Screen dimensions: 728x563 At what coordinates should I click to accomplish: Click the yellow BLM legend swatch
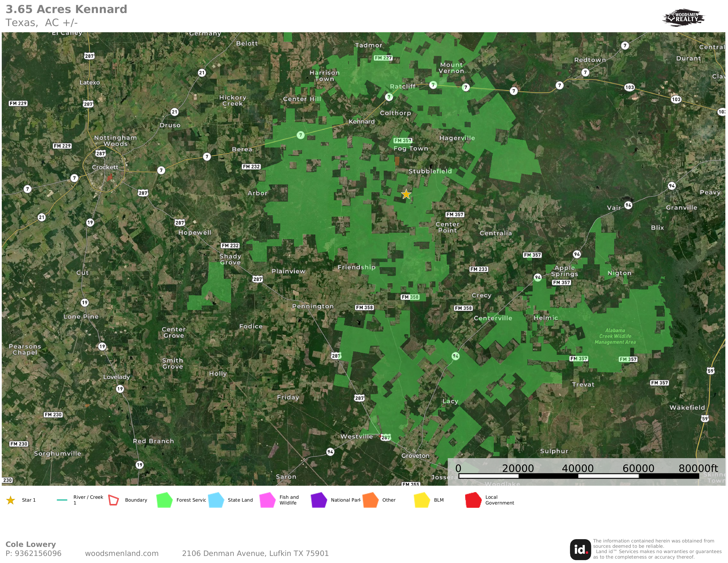[422, 500]
